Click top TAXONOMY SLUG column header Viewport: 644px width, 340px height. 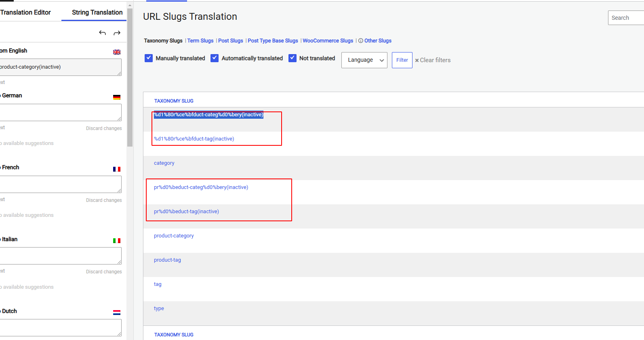(x=174, y=101)
